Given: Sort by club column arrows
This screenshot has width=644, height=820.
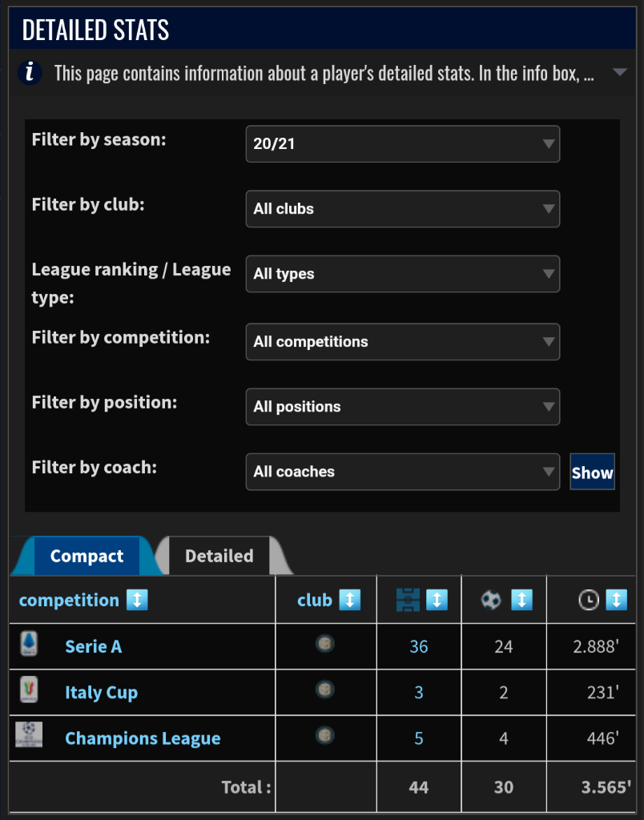Looking at the screenshot, I should coord(349,600).
